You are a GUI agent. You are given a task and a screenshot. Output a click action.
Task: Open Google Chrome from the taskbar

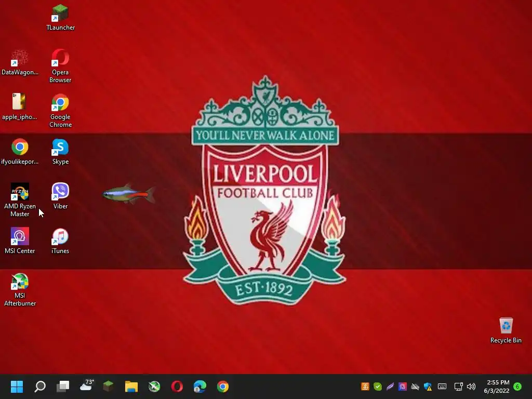pyautogui.click(x=223, y=386)
